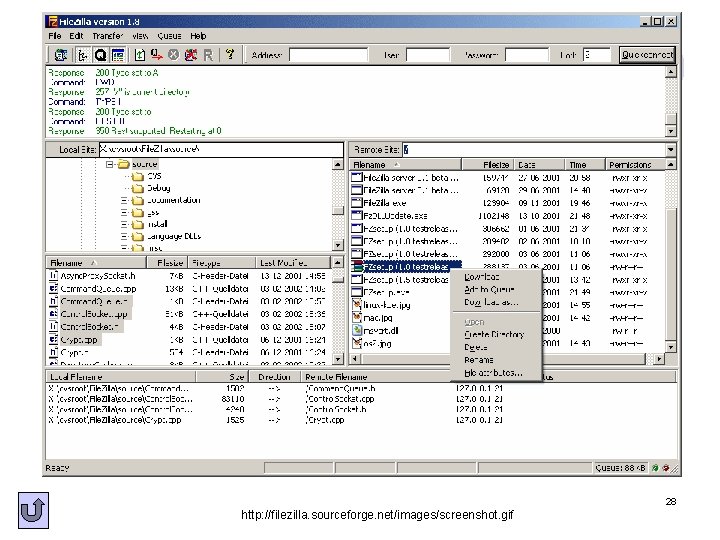Click the Direction column header in queue

tap(274, 377)
